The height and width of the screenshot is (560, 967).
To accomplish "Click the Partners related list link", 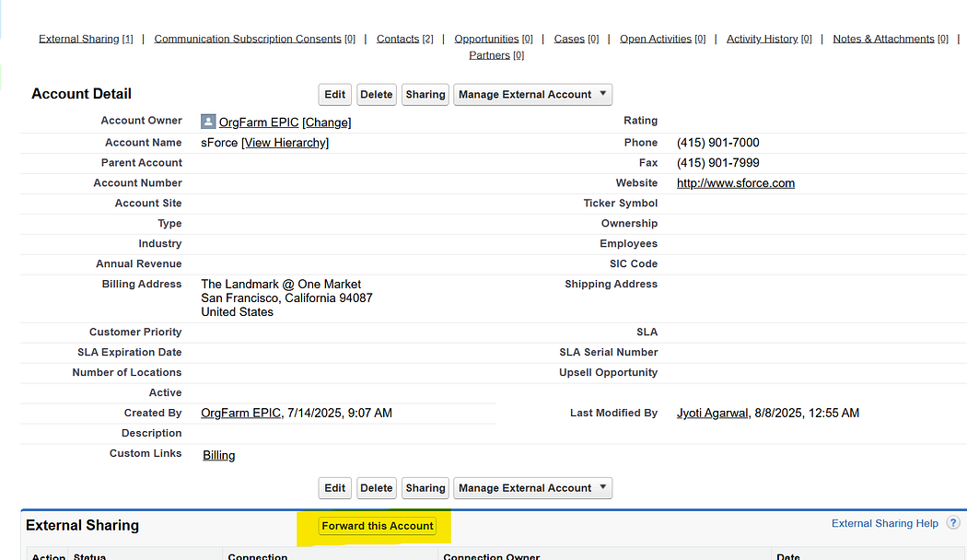I will (x=489, y=55).
